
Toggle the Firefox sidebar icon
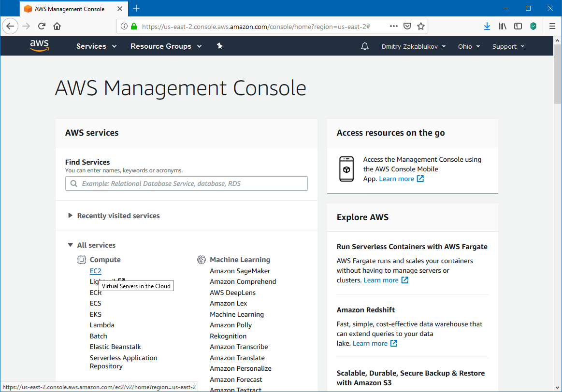click(518, 26)
